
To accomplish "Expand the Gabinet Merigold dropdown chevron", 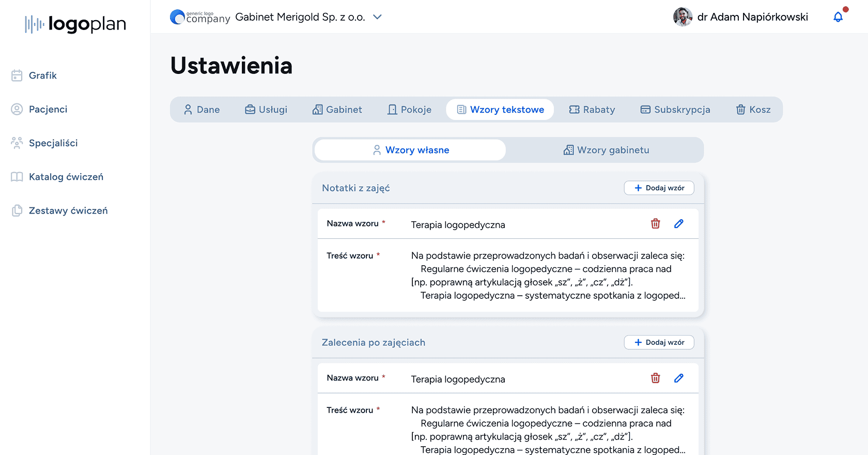I will pyautogui.click(x=378, y=17).
